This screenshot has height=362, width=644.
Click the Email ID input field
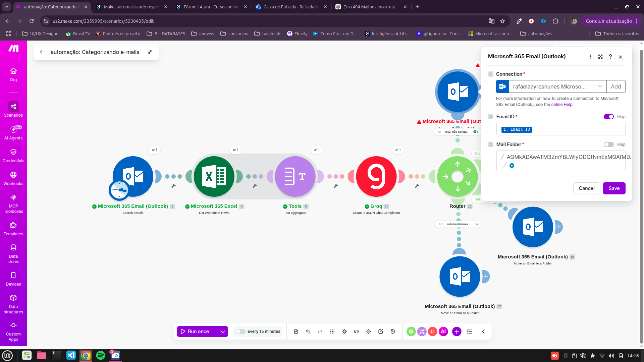coord(561,129)
